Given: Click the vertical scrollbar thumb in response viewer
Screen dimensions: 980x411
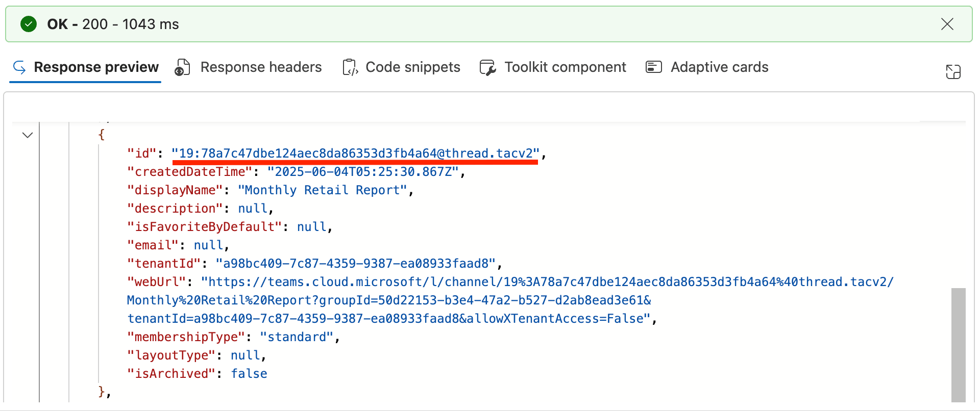Looking at the screenshot, I should click(959, 345).
